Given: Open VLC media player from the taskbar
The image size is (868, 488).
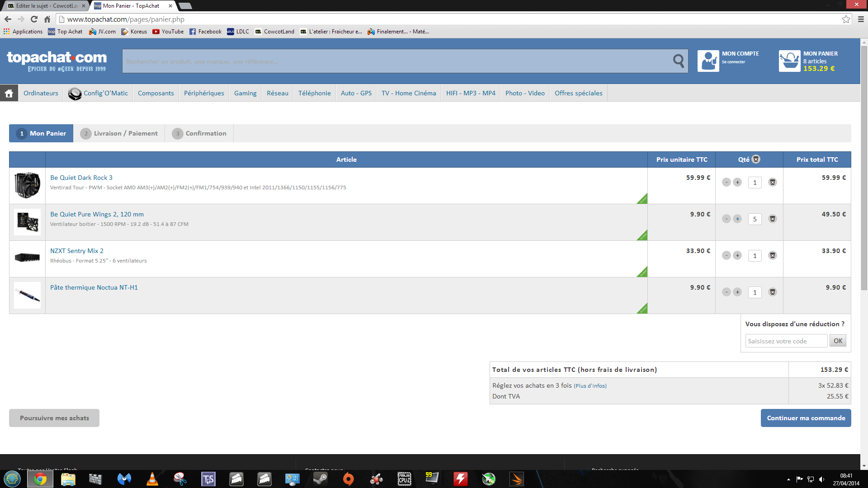Looking at the screenshot, I should tap(152, 479).
